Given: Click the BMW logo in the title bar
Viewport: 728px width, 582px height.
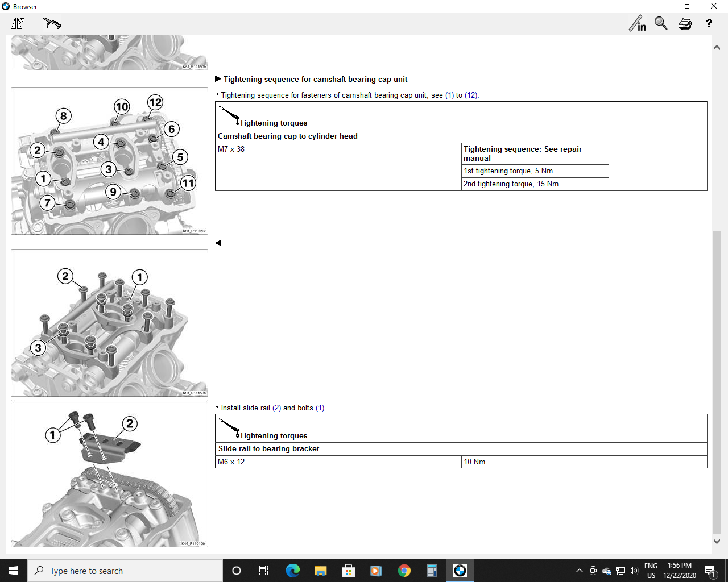Looking at the screenshot, I should click(x=6, y=6).
